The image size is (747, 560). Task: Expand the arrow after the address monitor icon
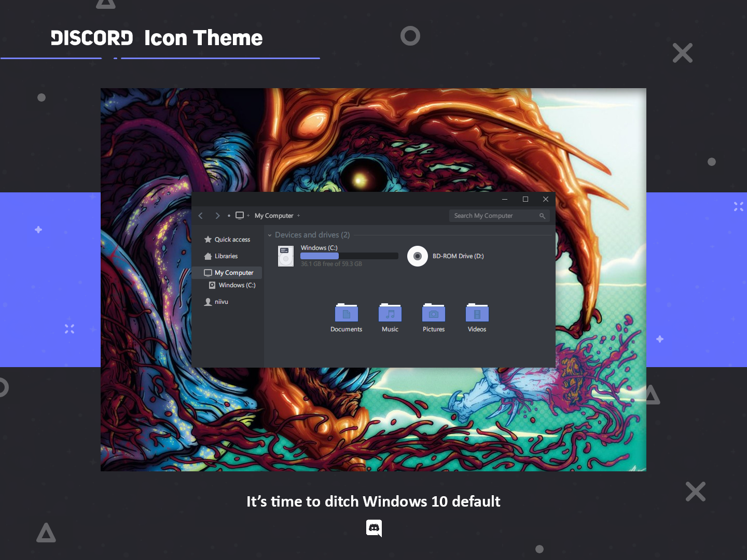coord(248,216)
